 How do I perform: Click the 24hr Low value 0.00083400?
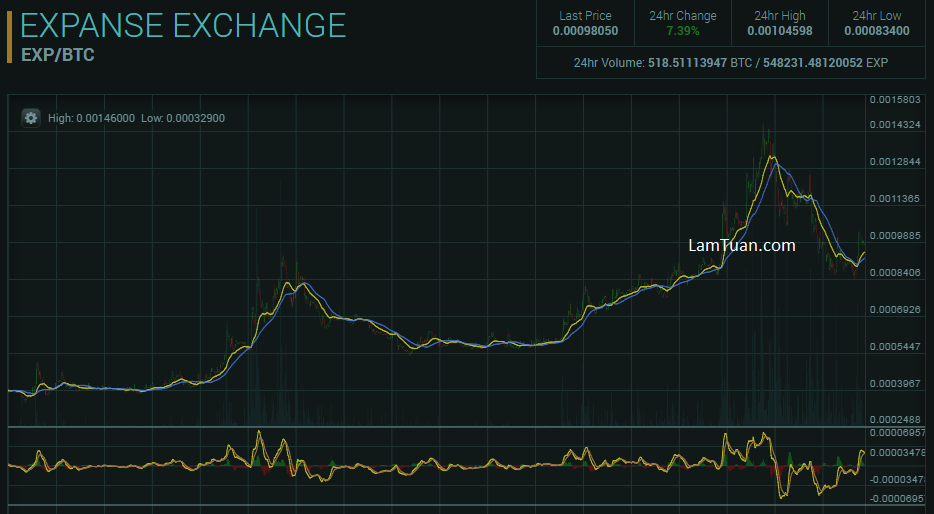click(877, 31)
